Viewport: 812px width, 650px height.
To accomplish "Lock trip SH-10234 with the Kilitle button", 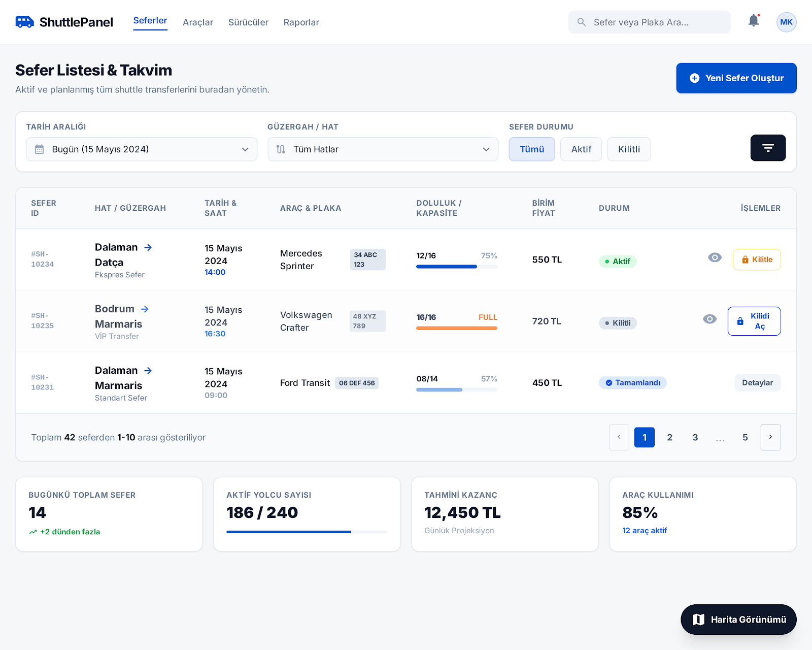I will (756, 259).
